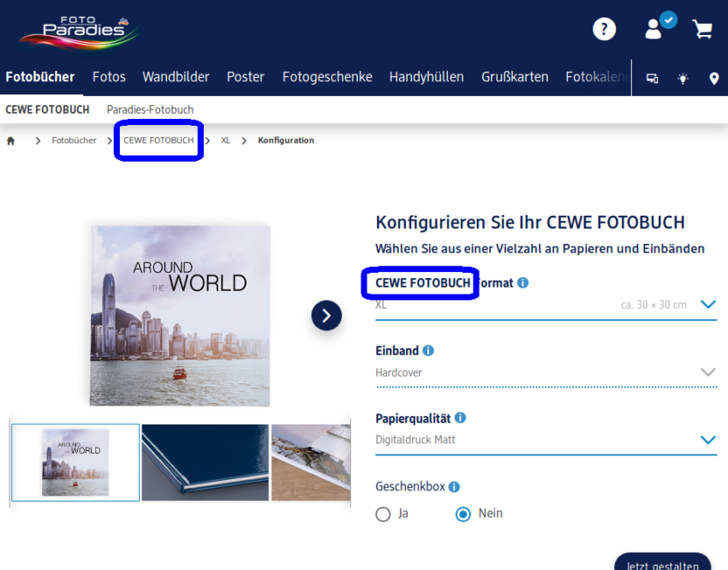Open the Fotos menu
728x570 pixels.
[109, 77]
